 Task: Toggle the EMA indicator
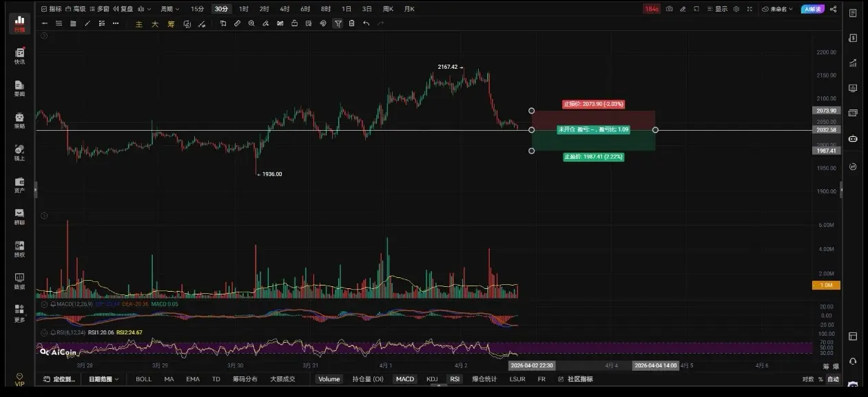(x=193, y=379)
